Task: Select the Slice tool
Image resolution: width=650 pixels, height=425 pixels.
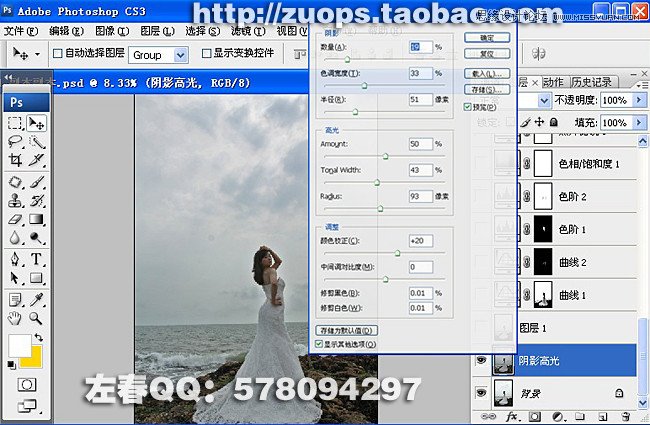Action: click(x=36, y=160)
